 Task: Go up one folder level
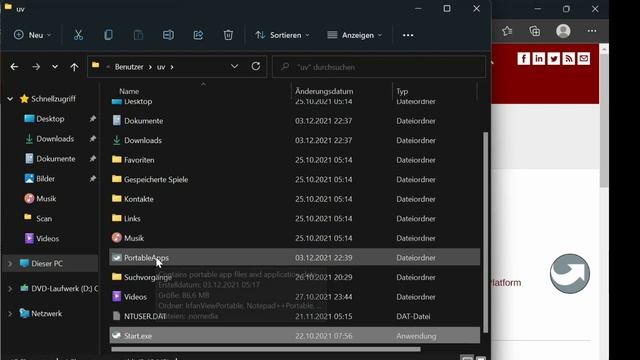click(x=74, y=67)
